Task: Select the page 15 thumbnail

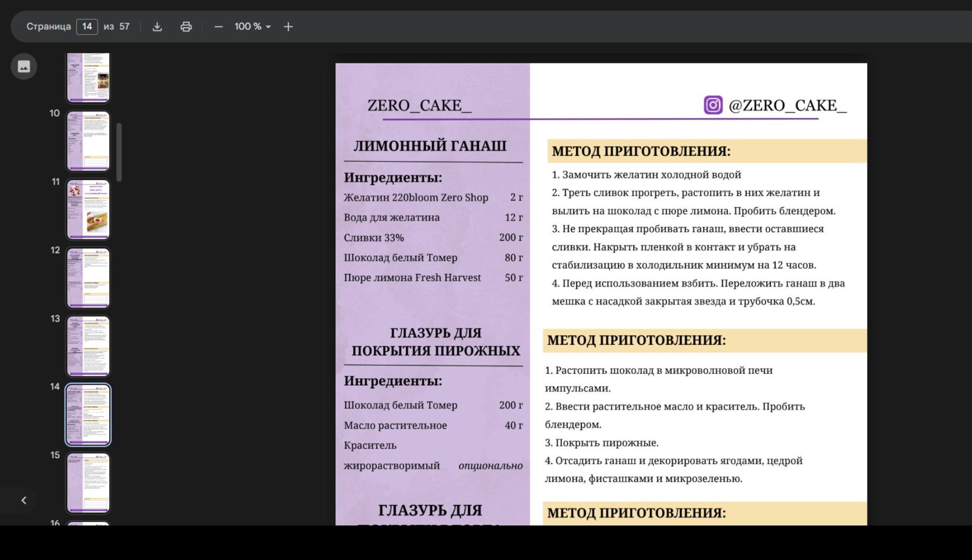Action: tap(88, 483)
